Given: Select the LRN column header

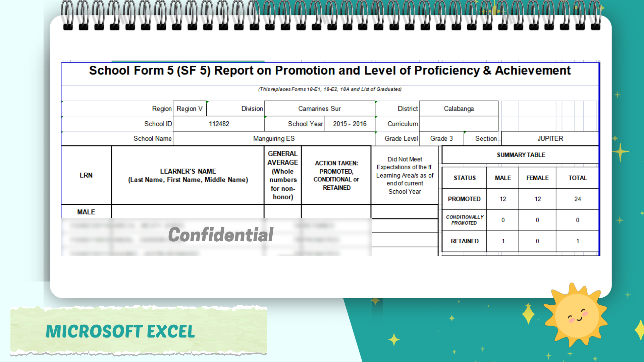Looking at the screenshot, I should (x=86, y=175).
